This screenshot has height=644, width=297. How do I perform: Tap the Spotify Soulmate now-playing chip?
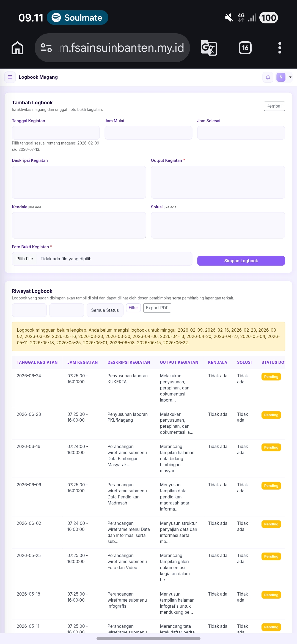(x=78, y=18)
